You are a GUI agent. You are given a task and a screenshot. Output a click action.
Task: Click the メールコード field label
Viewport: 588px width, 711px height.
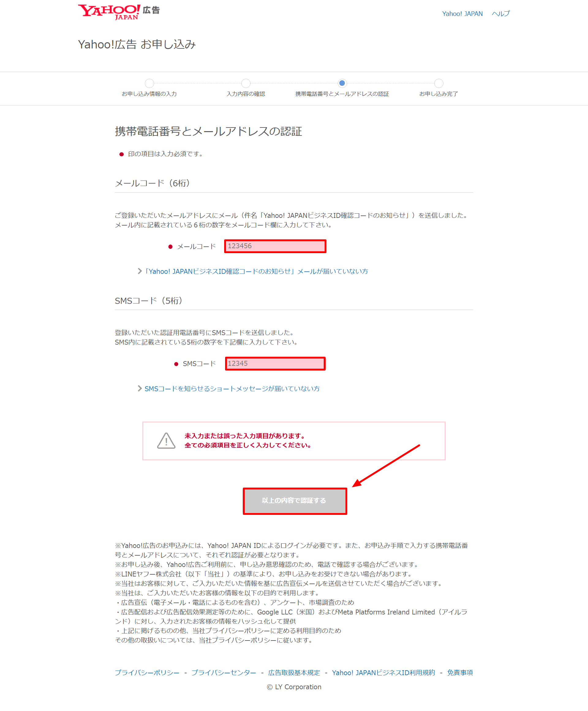pyautogui.click(x=196, y=246)
